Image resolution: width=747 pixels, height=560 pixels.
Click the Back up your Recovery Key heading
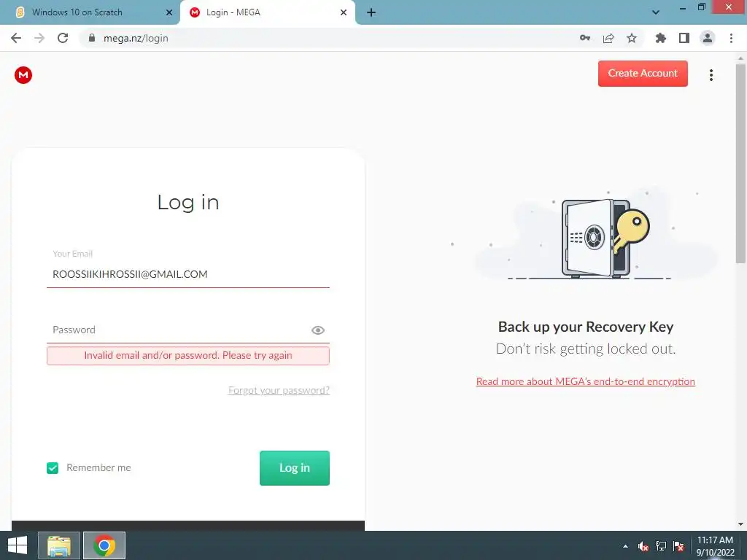click(586, 327)
